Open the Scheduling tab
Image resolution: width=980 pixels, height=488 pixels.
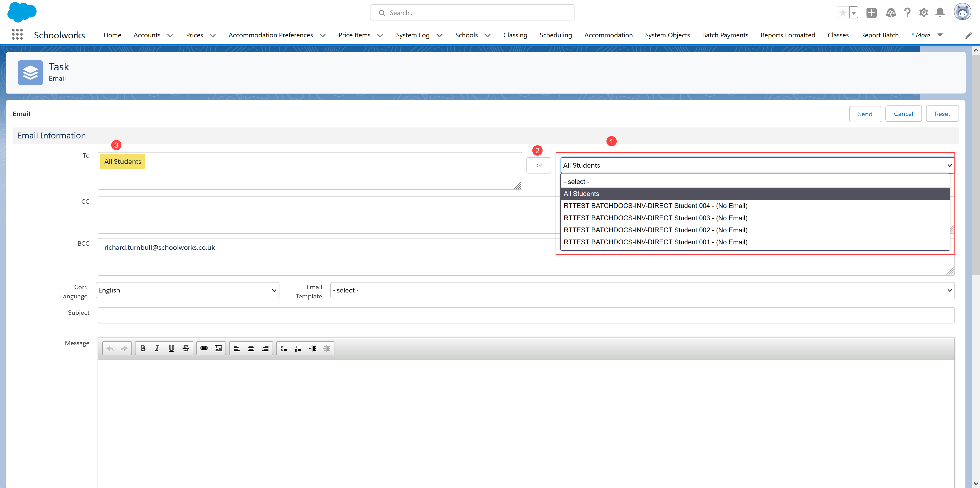pyautogui.click(x=555, y=35)
